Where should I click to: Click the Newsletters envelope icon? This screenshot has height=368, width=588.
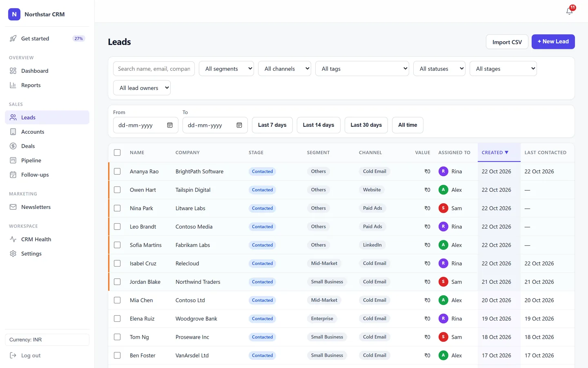click(13, 207)
